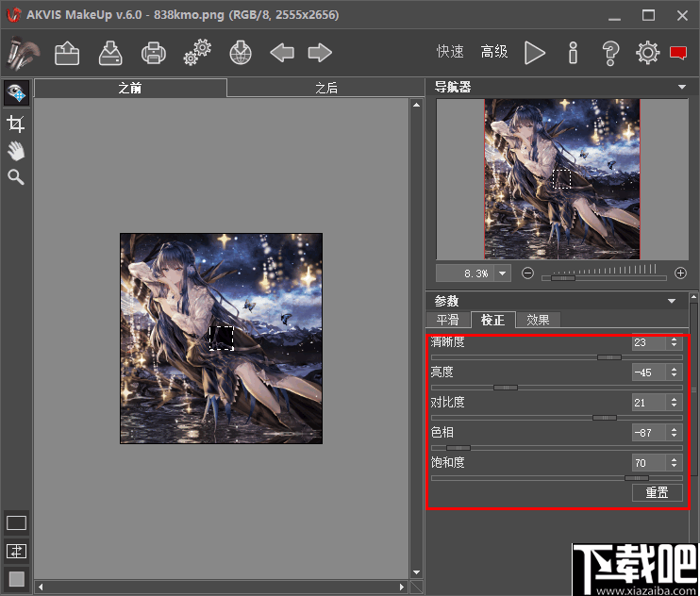Open the zoom percentage dropdown
Image resolution: width=700 pixels, height=596 pixels.
point(502,273)
